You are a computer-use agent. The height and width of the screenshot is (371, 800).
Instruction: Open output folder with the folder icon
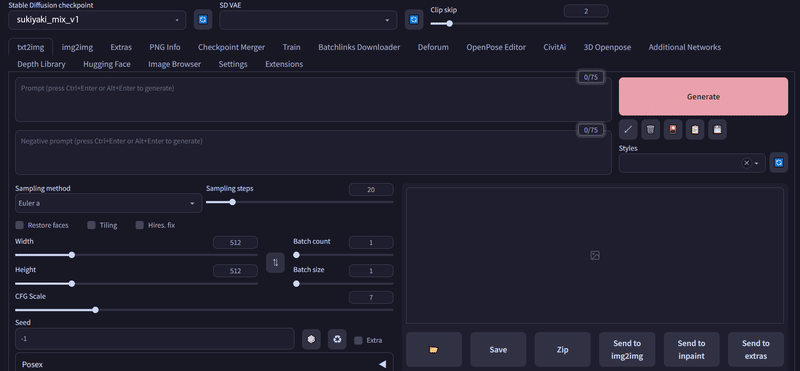(434, 349)
